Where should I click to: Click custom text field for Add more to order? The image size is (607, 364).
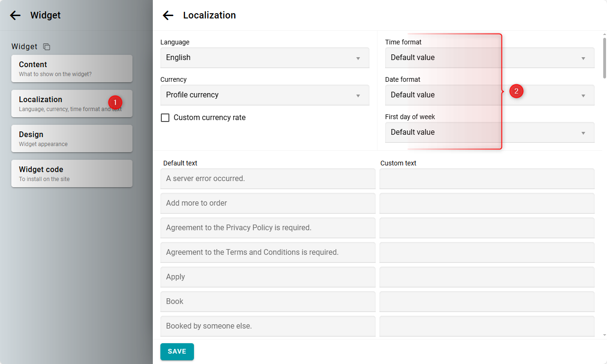pyautogui.click(x=486, y=203)
